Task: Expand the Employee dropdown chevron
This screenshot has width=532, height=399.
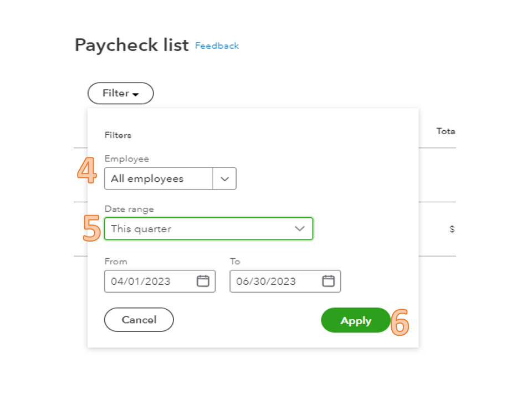Action: (224, 179)
